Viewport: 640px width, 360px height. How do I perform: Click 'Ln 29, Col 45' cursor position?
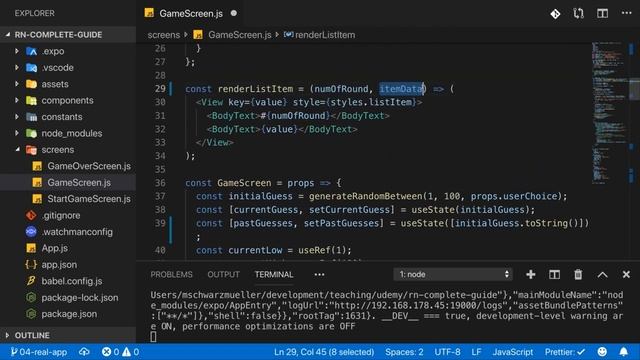(324, 352)
